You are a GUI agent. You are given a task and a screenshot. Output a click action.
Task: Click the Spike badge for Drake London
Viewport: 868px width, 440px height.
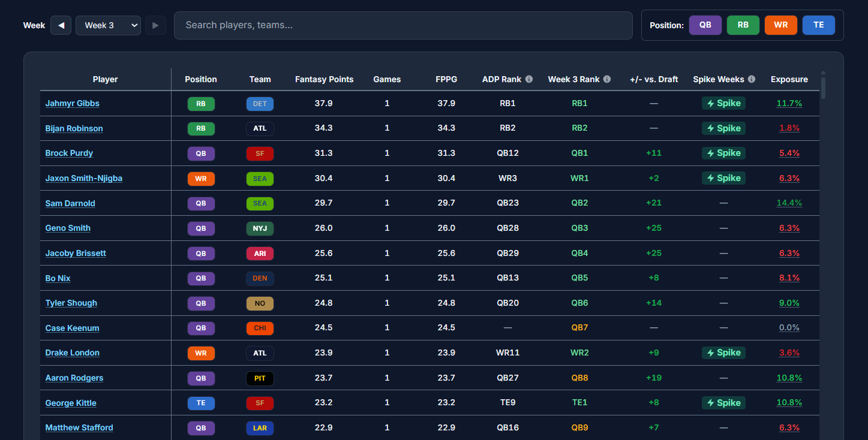pos(723,352)
